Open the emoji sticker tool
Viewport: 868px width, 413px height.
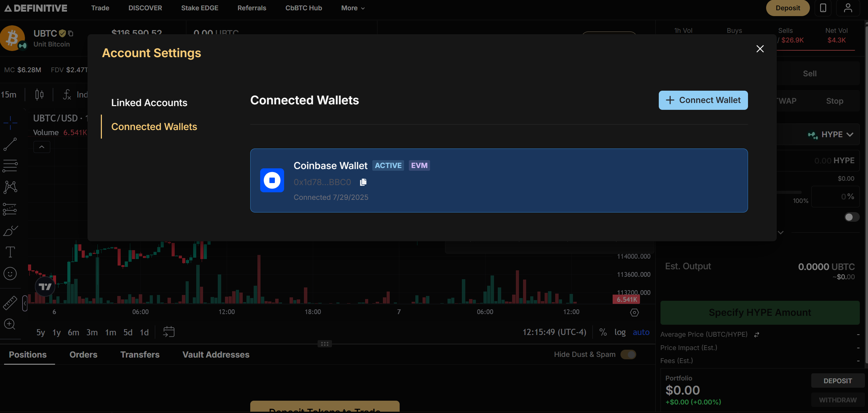[10, 274]
